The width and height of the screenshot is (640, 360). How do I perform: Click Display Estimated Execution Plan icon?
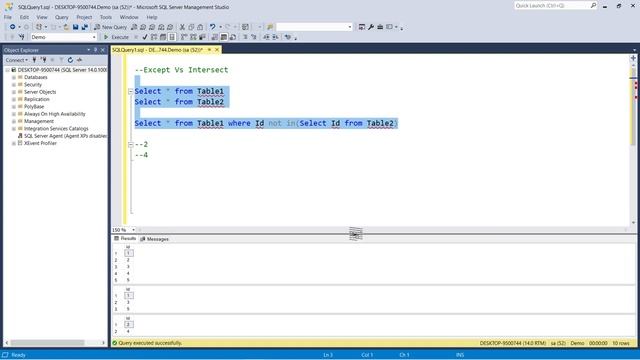click(x=154, y=37)
